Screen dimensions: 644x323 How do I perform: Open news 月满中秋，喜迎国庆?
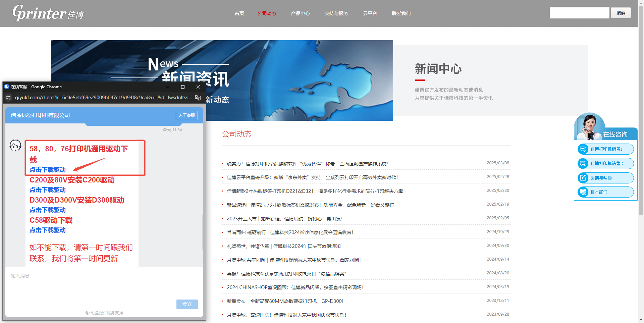286,315
